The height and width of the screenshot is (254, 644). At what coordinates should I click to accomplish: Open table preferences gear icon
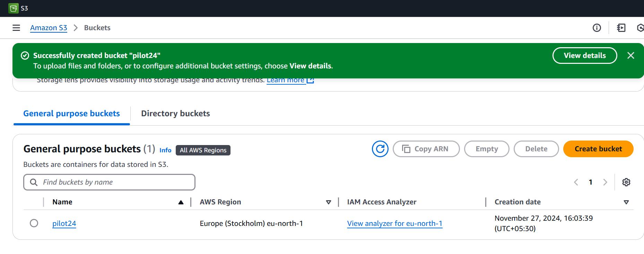coord(626,182)
